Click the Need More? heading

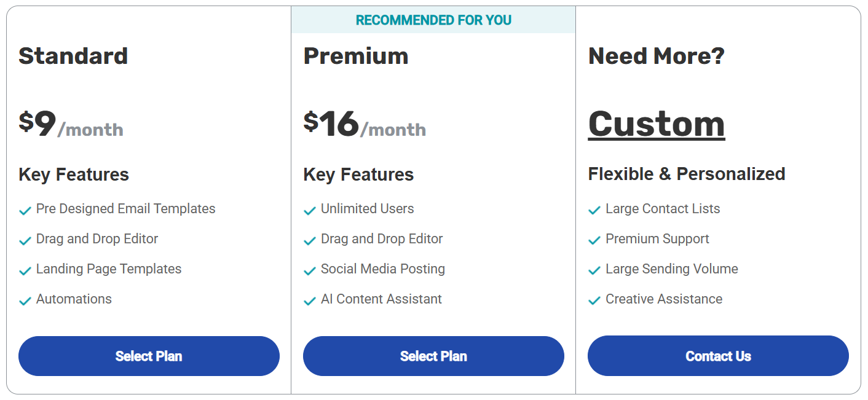[657, 56]
